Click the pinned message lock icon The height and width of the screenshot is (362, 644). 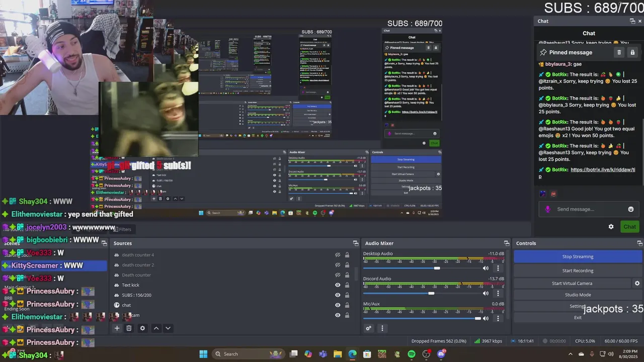[632, 52]
